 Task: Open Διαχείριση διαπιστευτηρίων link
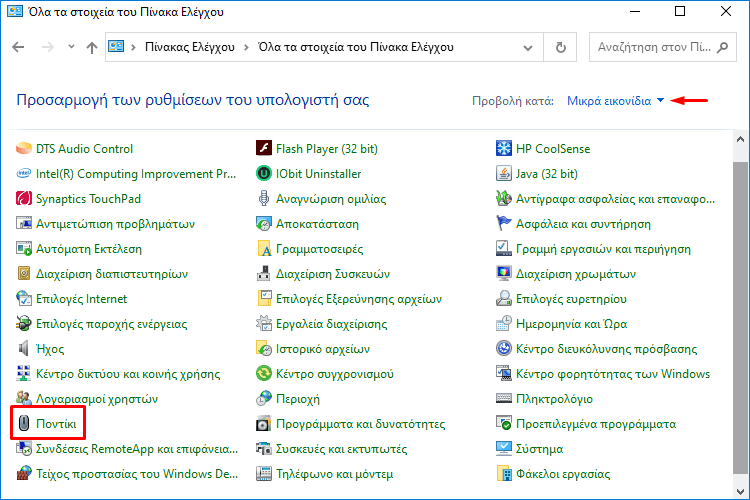point(112,274)
